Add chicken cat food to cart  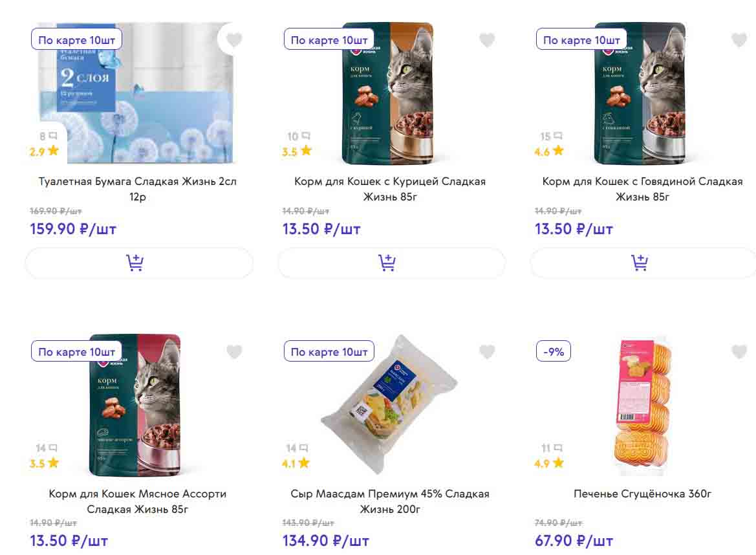[x=387, y=263]
